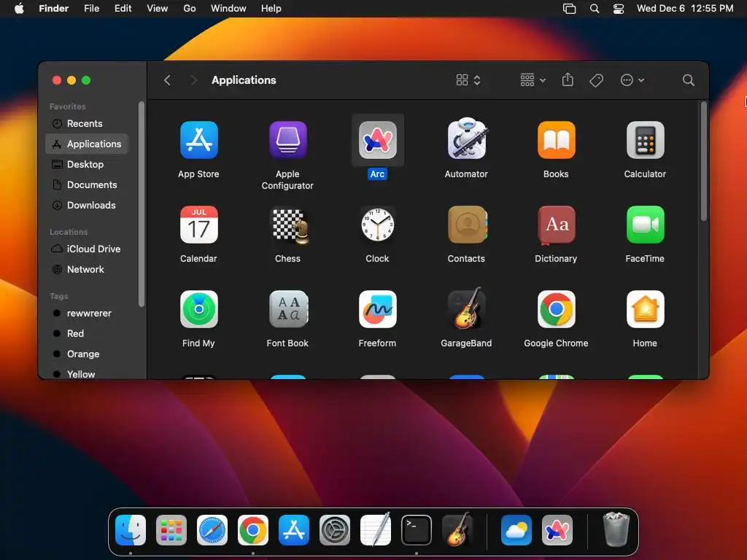747x560 pixels.
Task: Open Recents in the sidebar
Action: coord(87,123)
